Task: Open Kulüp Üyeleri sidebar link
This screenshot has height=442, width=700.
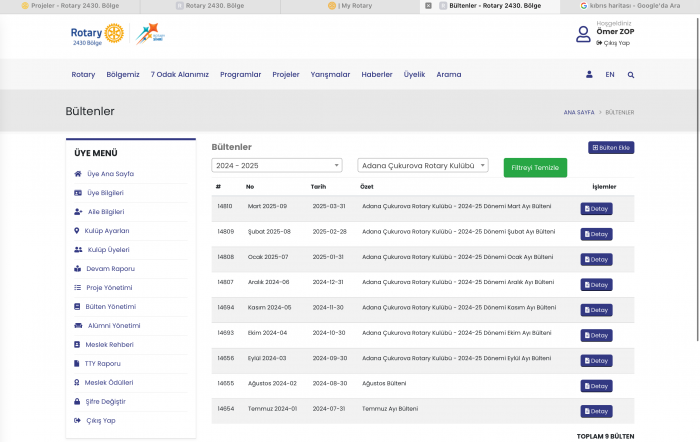Action: click(108, 250)
